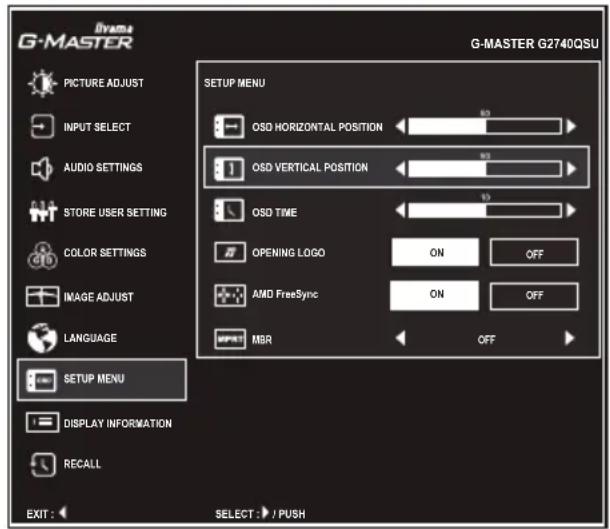Click the MBR icon
The width and height of the screenshot is (610, 529).
pyautogui.click(x=230, y=339)
